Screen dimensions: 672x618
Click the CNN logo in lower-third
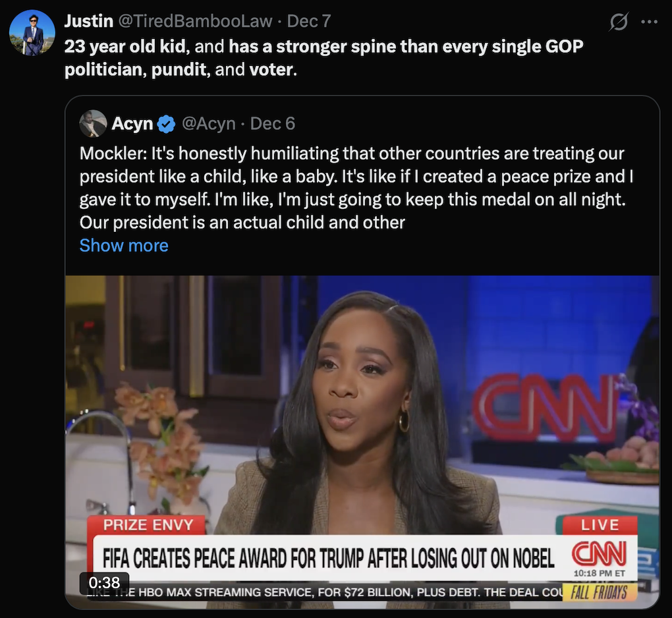[599, 553]
